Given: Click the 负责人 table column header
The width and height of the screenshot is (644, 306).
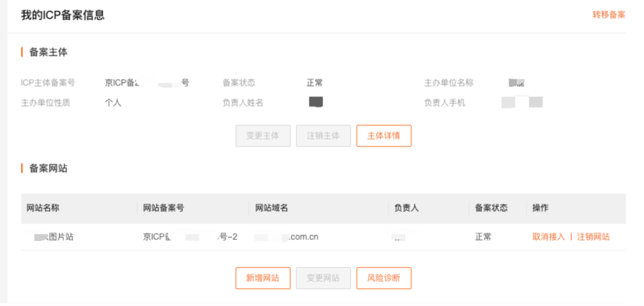Looking at the screenshot, I should tap(406, 208).
